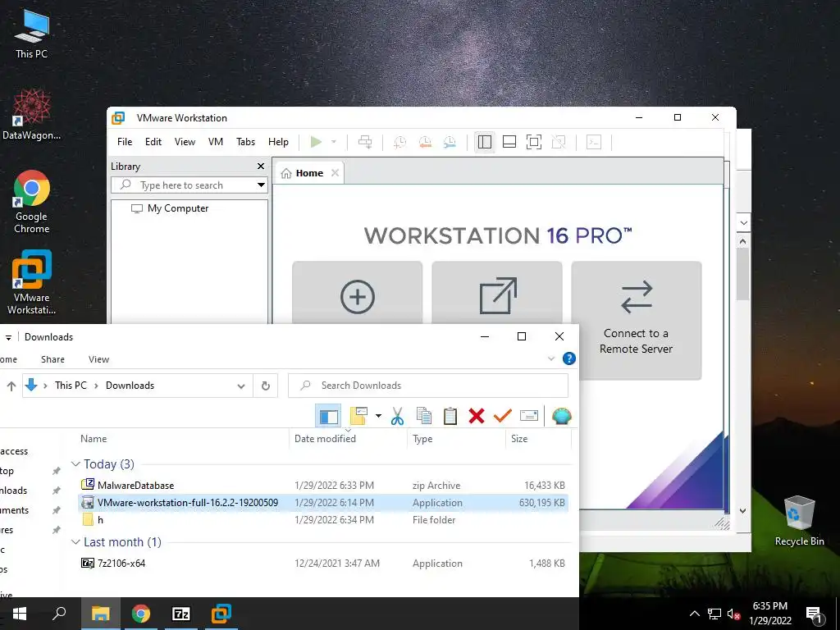This screenshot has height=630, width=840.
Task: Select the VMware-workstation-full-16.2.2-19200509 file
Action: (323, 503)
